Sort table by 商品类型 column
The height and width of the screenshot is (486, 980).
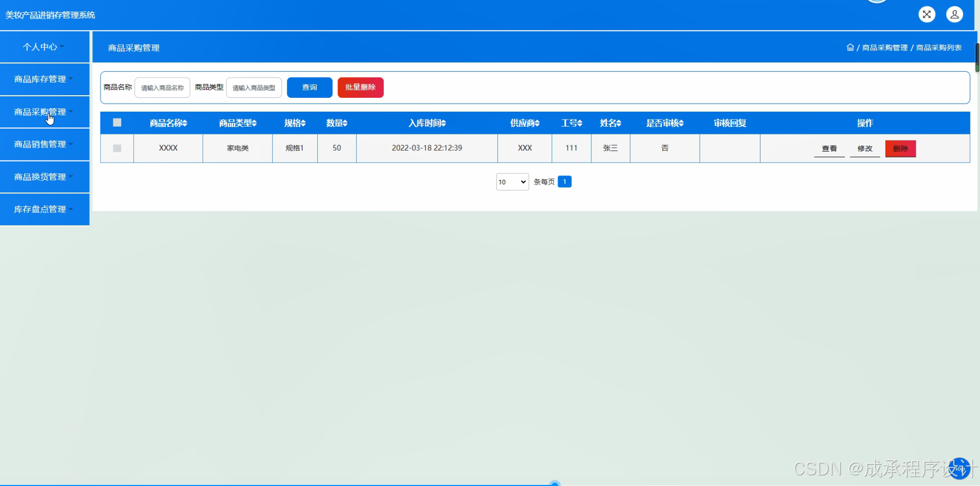[x=238, y=123]
